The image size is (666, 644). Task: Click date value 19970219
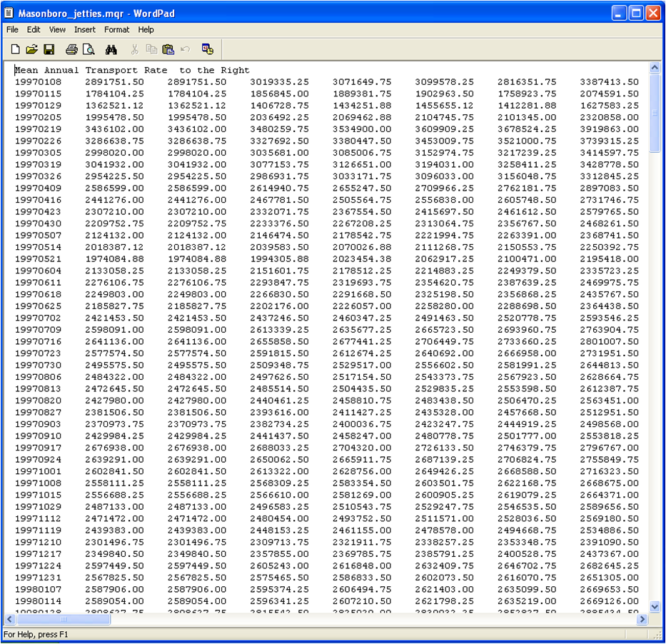[x=39, y=129]
